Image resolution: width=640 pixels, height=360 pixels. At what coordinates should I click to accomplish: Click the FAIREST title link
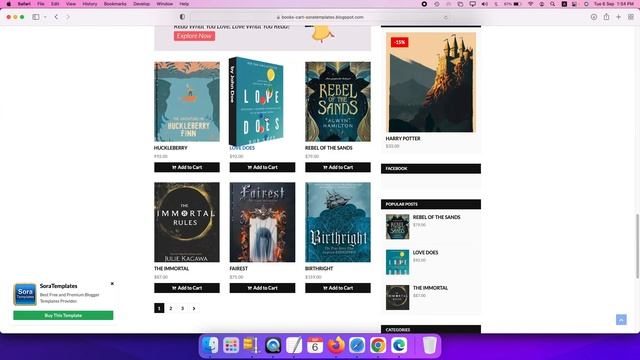[239, 269]
